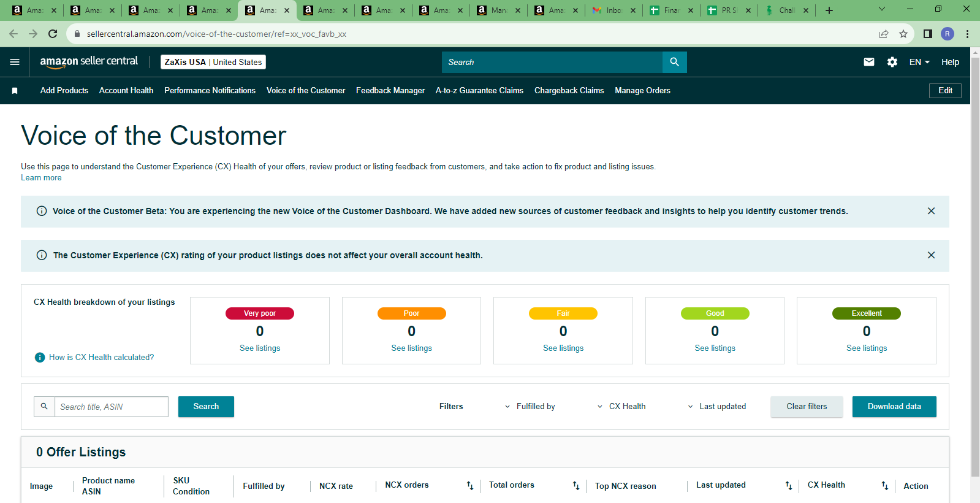Screen dimensions: 980x503
Task: Click the Help link in the header
Action: 950,62
